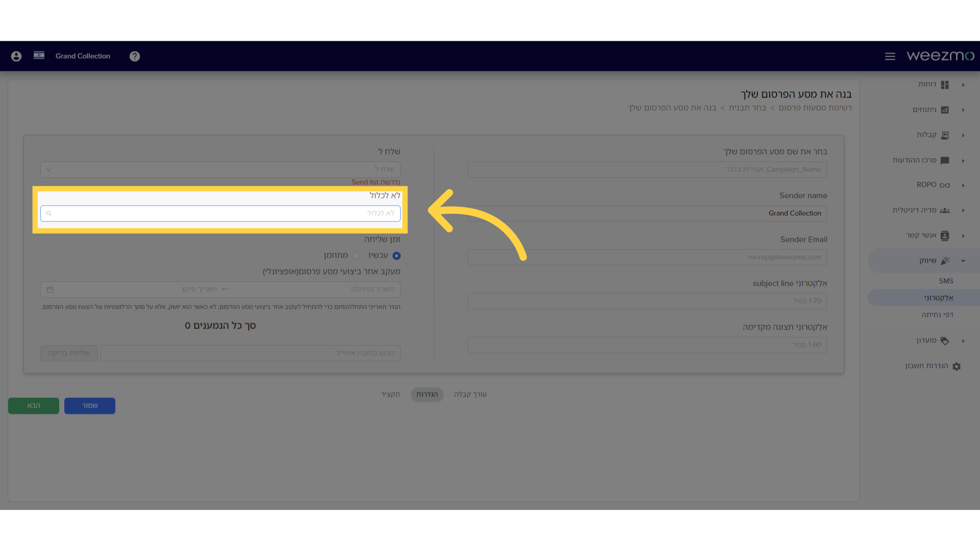Viewport: 980px width, 551px height.
Task: Expand the מועדון sidebar section
Action: tap(963, 341)
